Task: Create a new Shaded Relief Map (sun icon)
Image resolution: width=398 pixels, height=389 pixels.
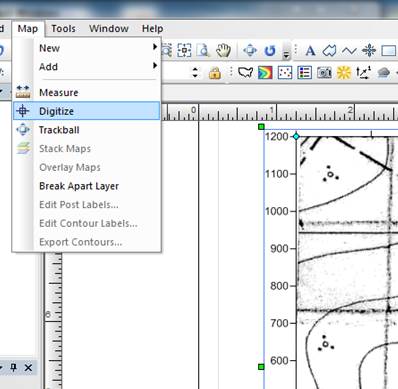Action: pyautogui.click(x=344, y=72)
